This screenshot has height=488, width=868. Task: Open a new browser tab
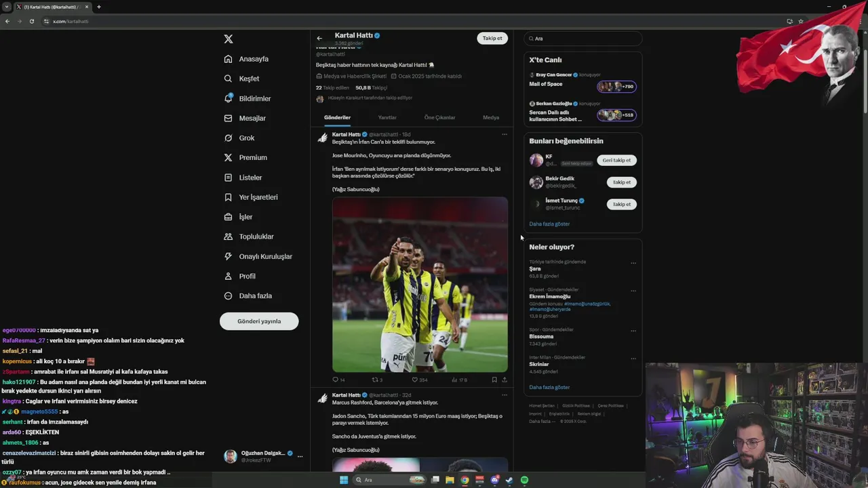[x=99, y=7]
